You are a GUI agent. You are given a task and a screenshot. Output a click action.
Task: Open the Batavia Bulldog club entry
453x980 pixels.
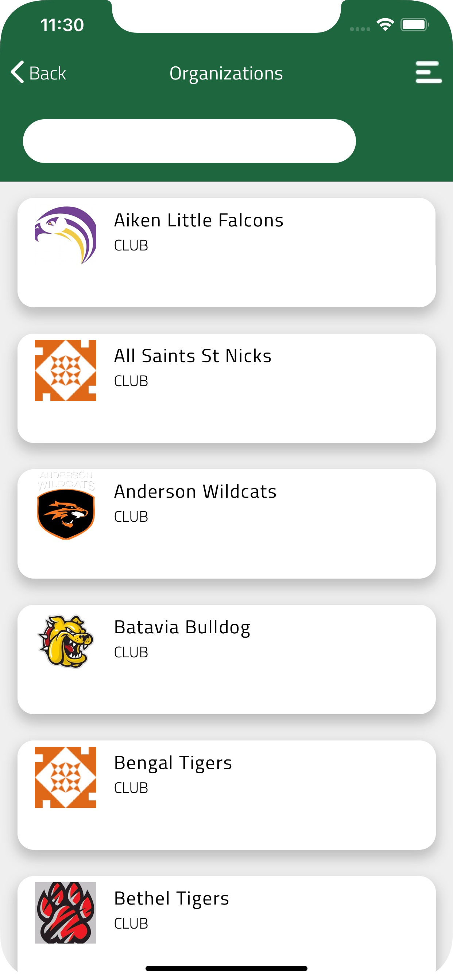coord(182,627)
